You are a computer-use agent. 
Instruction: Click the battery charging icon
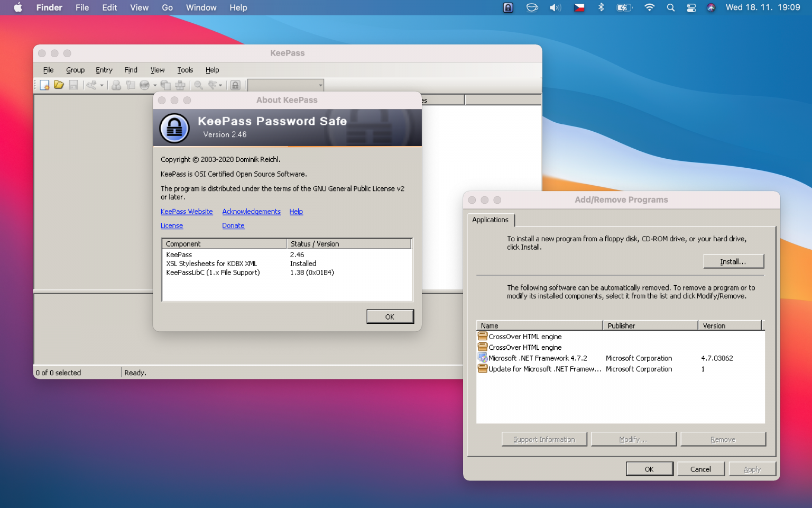click(x=624, y=7)
